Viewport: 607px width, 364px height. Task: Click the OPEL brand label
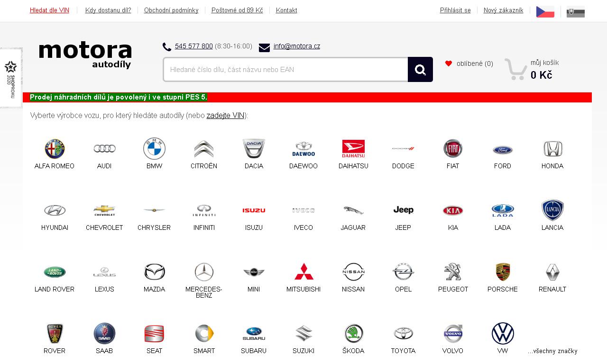(x=403, y=289)
